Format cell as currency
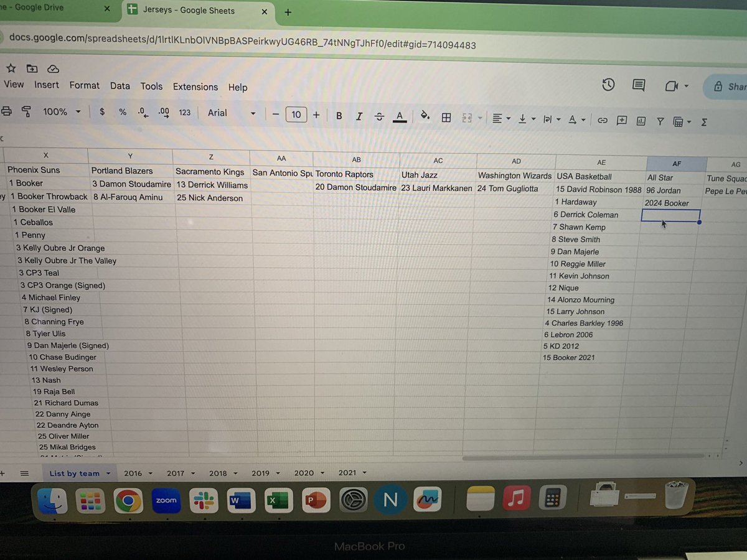 [102, 112]
